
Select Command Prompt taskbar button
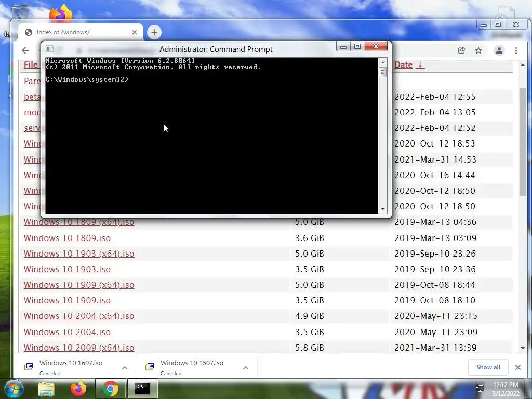coord(142,389)
